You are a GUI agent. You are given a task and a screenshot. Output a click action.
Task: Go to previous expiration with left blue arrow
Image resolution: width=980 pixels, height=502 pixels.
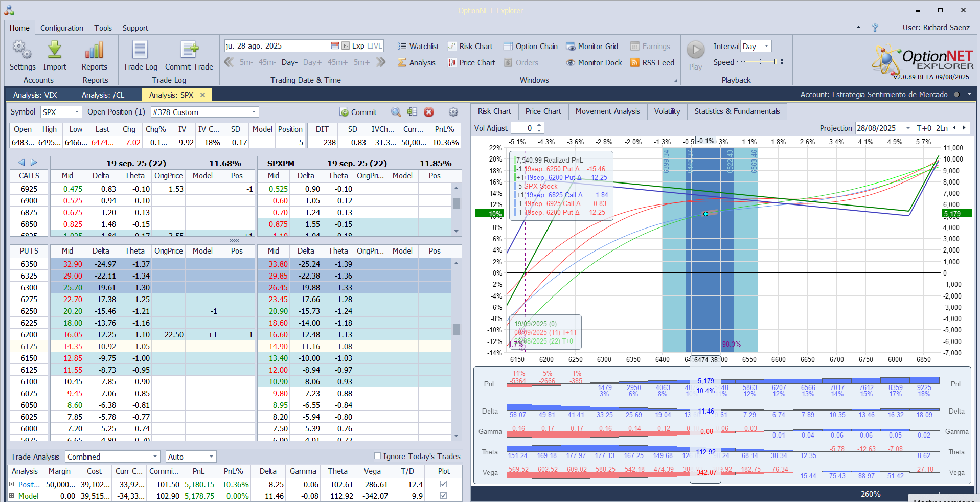pyautogui.click(x=21, y=163)
